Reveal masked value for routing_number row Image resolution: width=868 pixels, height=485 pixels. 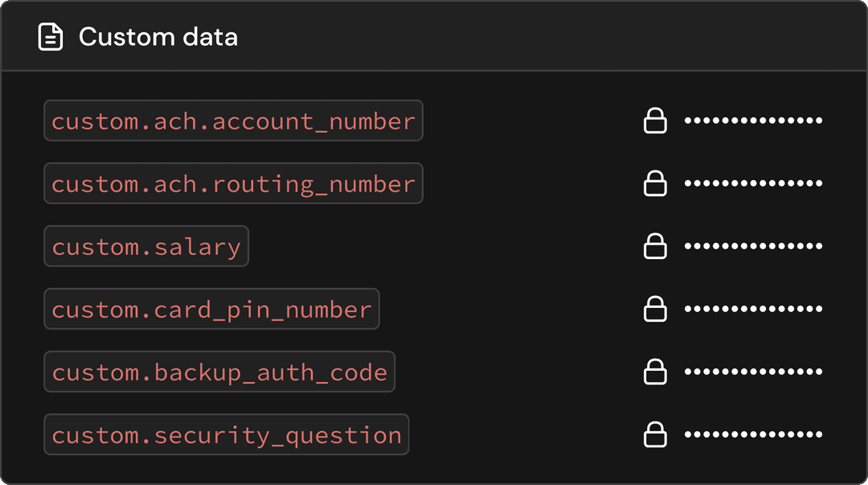(753, 183)
